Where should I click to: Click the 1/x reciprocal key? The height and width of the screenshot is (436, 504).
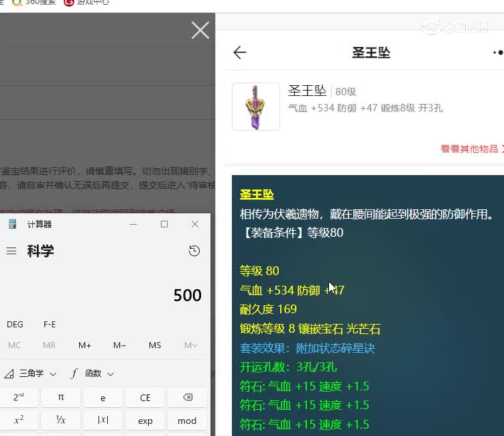(61, 420)
